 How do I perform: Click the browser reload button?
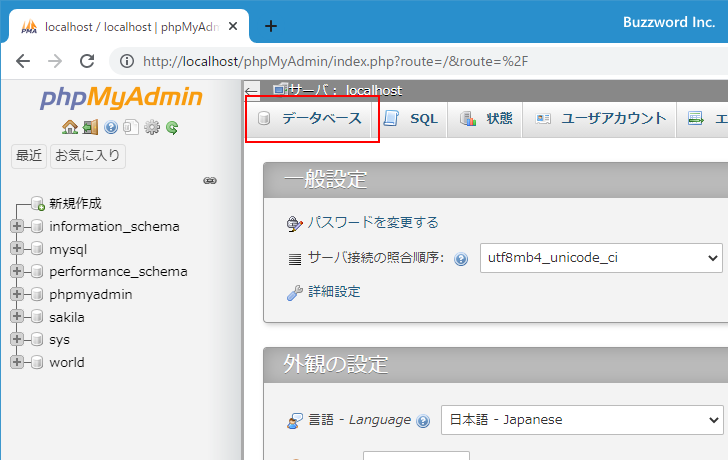tap(87, 61)
